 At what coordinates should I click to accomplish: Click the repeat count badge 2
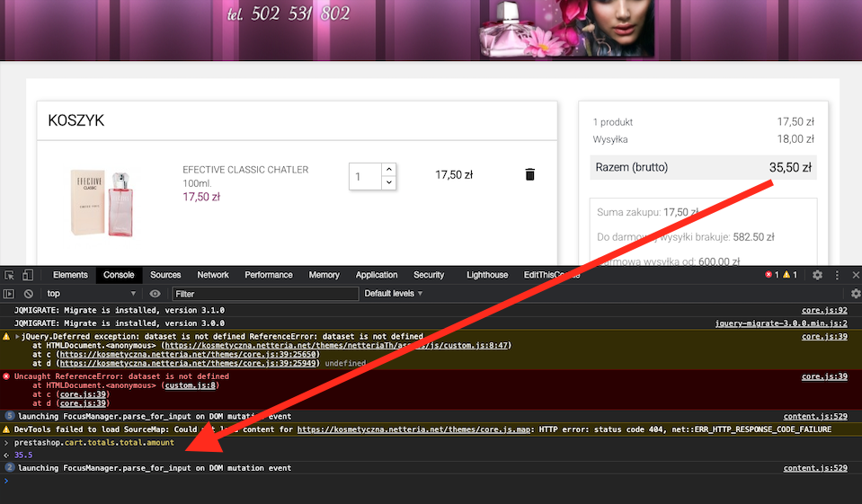point(9,468)
